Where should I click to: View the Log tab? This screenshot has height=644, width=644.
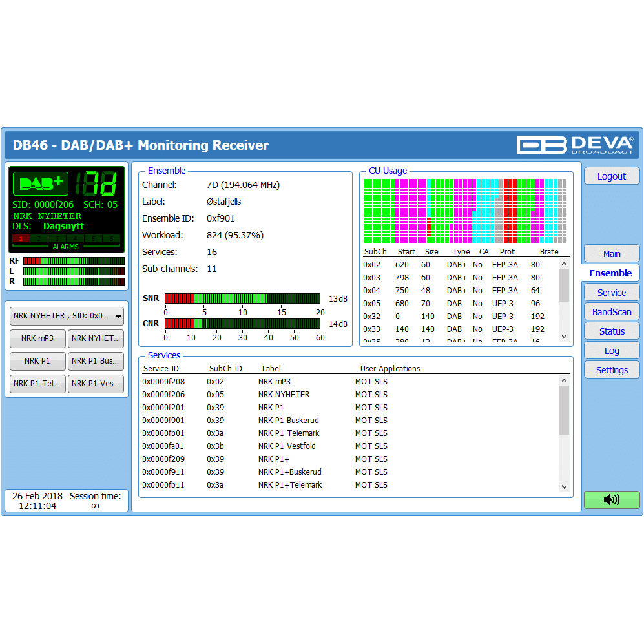point(611,351)
